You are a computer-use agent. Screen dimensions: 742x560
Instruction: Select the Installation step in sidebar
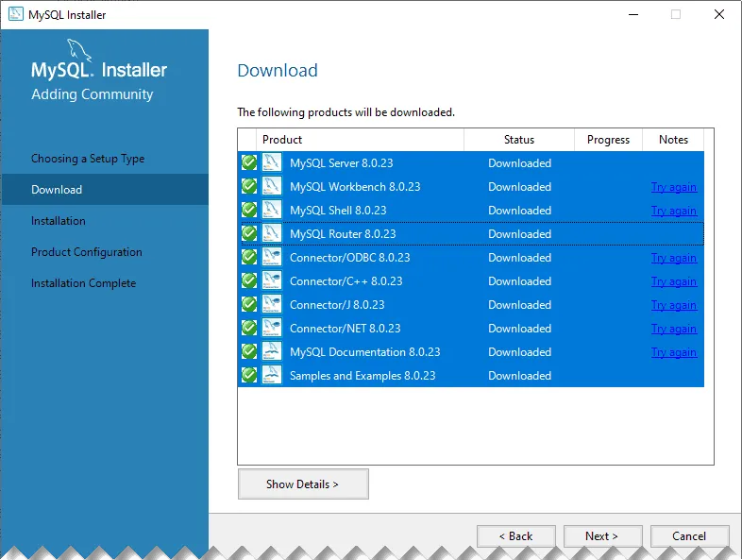tap(59, 221)
